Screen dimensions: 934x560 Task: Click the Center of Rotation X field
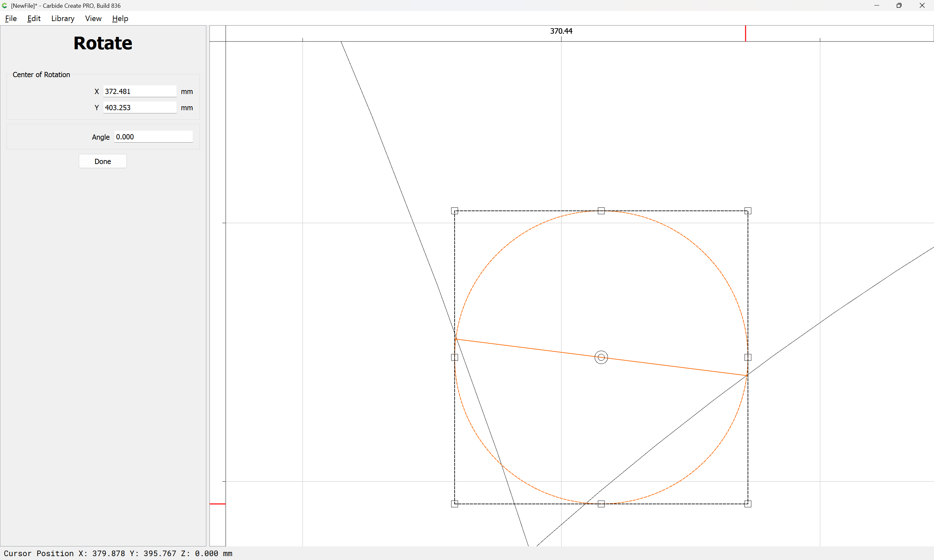click(140, 91)
